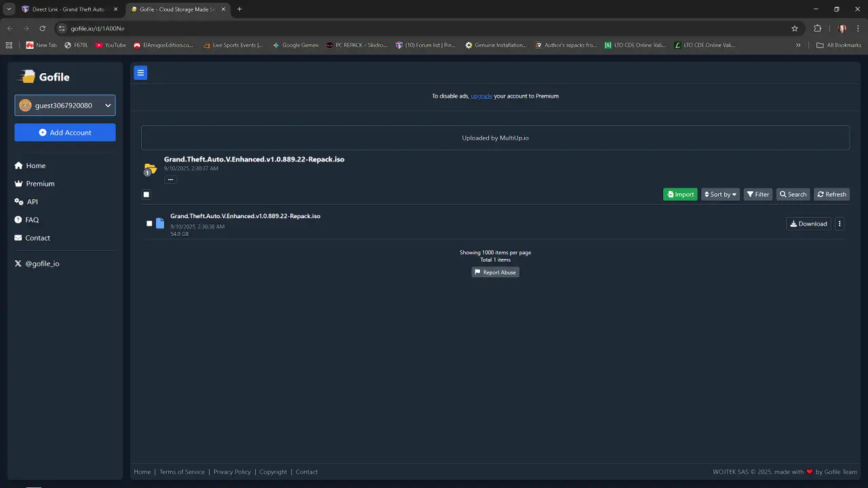Open the Google Gemini bookmark
Viewport: 868px width, 488px height.
tap(296, 45)
